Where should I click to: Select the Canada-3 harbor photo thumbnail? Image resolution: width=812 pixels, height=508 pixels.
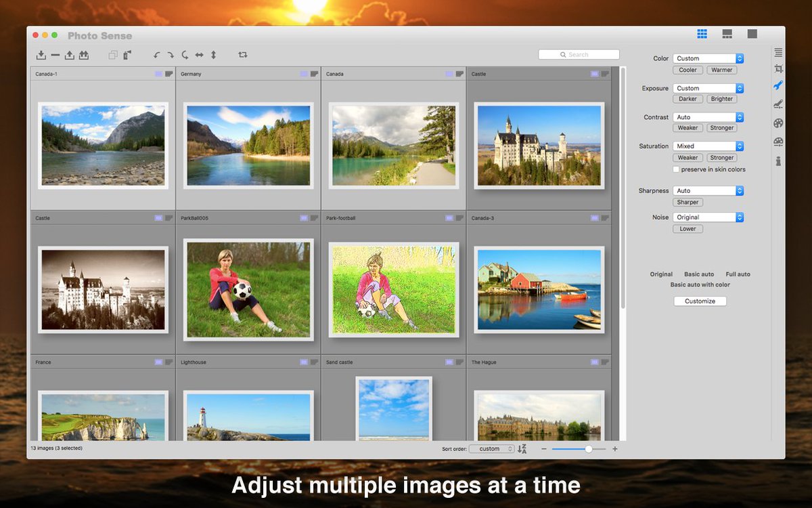tap(539, 290)
